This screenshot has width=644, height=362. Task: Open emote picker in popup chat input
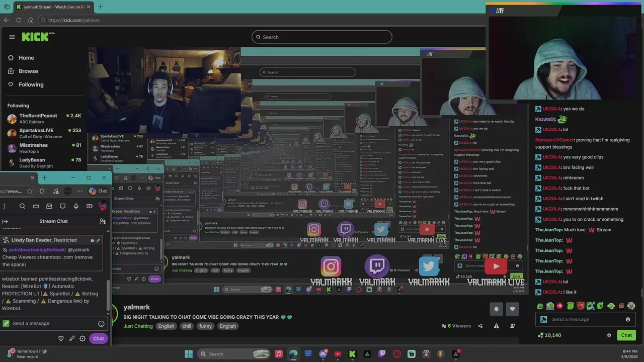click(x=101, y=324)
